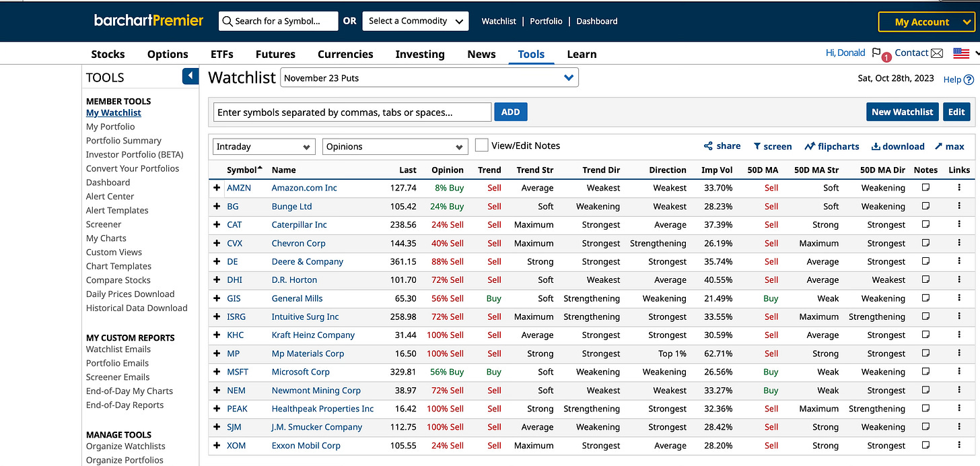This screenshot has height=466, width=980.
Task: Collapse the TOOLS sidebar arrow icon
Action: click(190, 76)
